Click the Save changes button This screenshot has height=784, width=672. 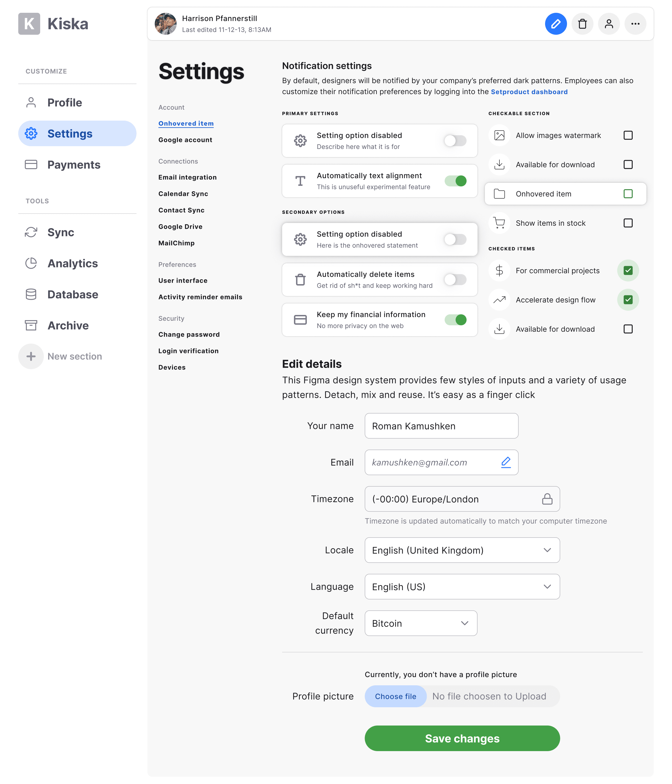click(462, 738)
